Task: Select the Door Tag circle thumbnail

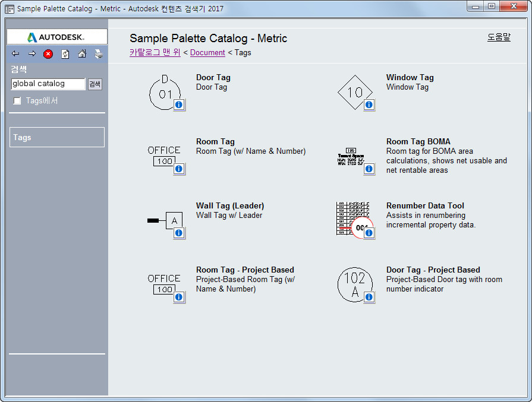Action: [x=165, y=92]
